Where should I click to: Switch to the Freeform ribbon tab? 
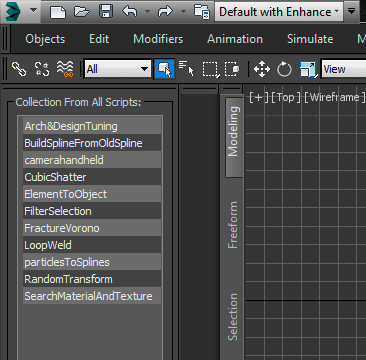pyautogui.click(x=233, y=225)
